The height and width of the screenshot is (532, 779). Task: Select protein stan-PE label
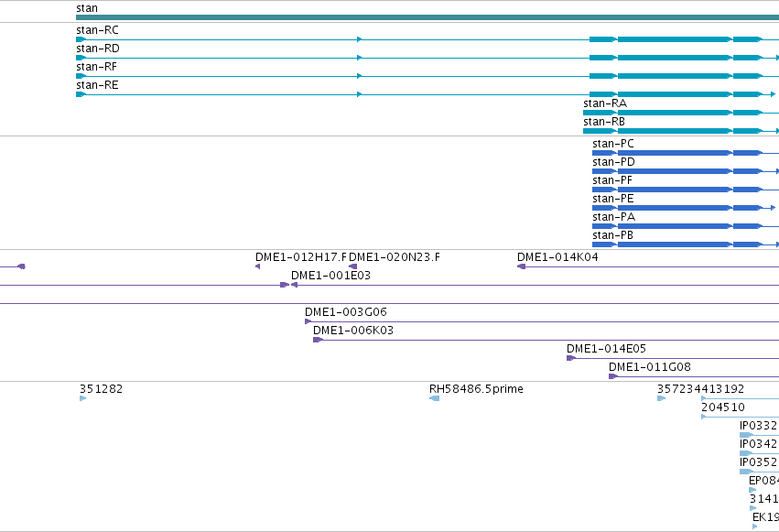click(613, 200)
